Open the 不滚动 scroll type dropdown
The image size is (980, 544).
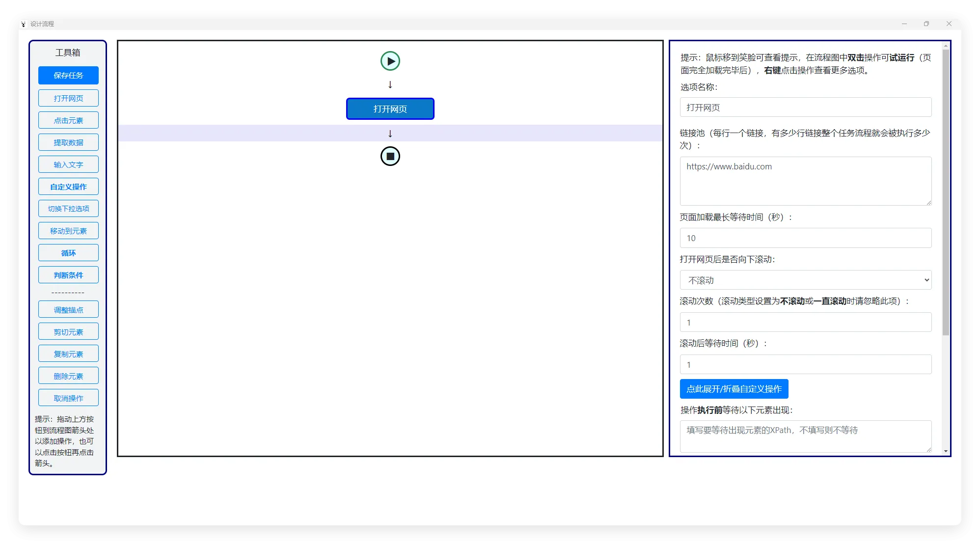click(805, 280)
